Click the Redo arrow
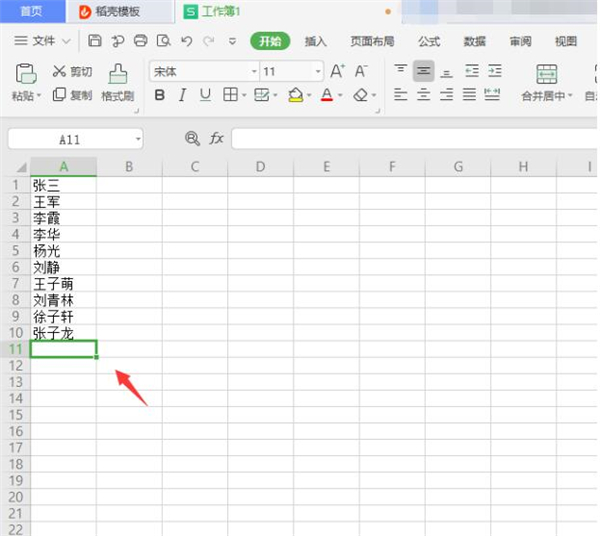Screen dimensions: 600x536 pos(209,41)
